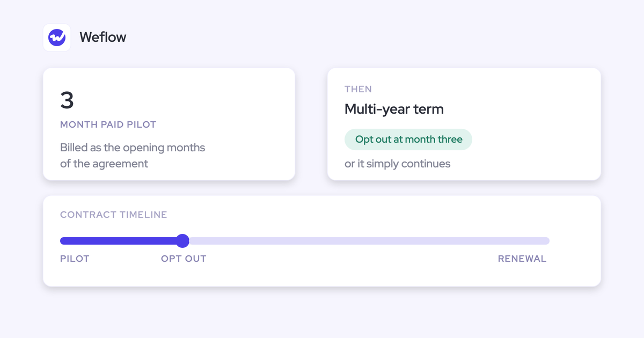
Task: Click 'or it simply continues' text
Action: pyautogui.click(x=398, y=164)
